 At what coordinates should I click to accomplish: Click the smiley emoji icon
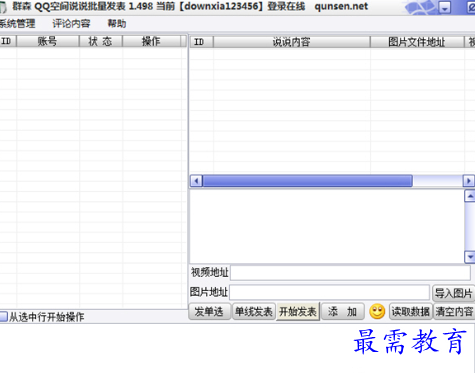[x=377, y=312]
